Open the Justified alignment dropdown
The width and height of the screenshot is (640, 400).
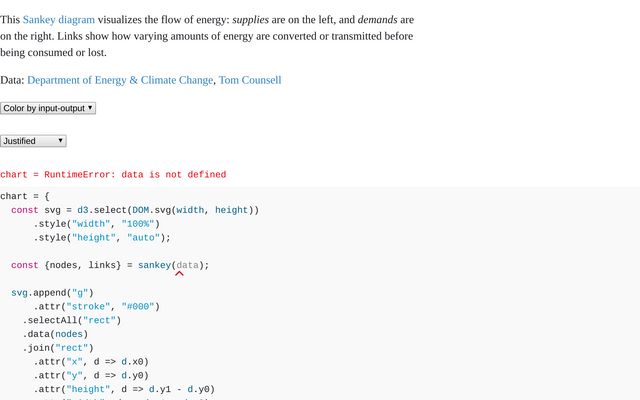tap(33, 141)
